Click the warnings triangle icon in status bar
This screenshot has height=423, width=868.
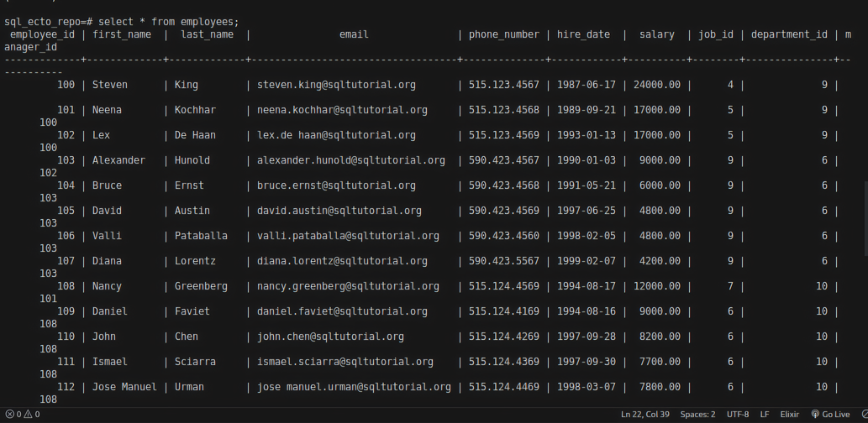(28, 415)
